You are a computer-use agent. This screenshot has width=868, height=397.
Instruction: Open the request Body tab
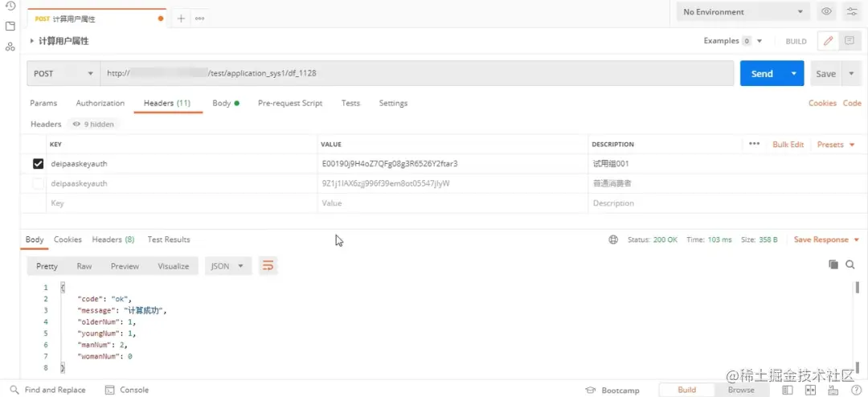click(x=225, y=103)
